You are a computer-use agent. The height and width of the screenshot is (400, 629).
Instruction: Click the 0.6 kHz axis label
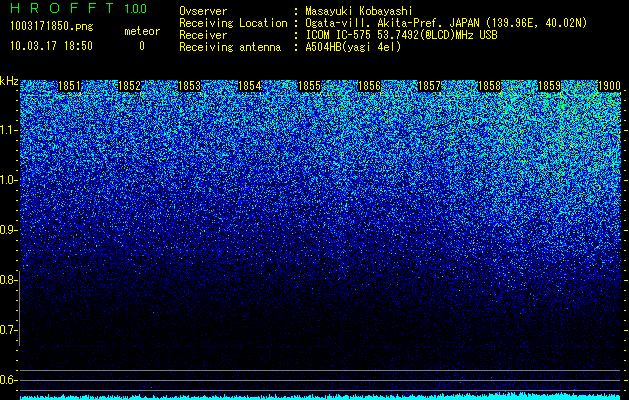click(x=7, y=380)
